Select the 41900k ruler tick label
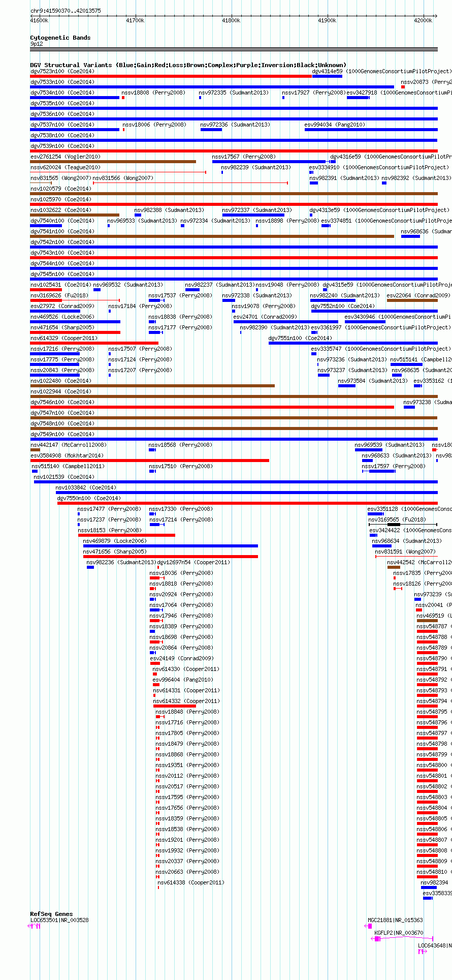 [x=327, y=20]
